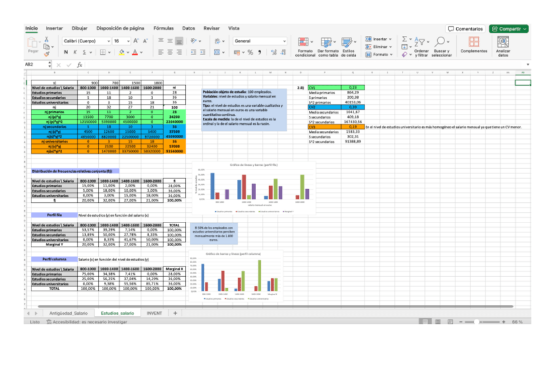The image size is (555, 392).
Task: Click the increase decimal places icon
Action: point(274,52)
